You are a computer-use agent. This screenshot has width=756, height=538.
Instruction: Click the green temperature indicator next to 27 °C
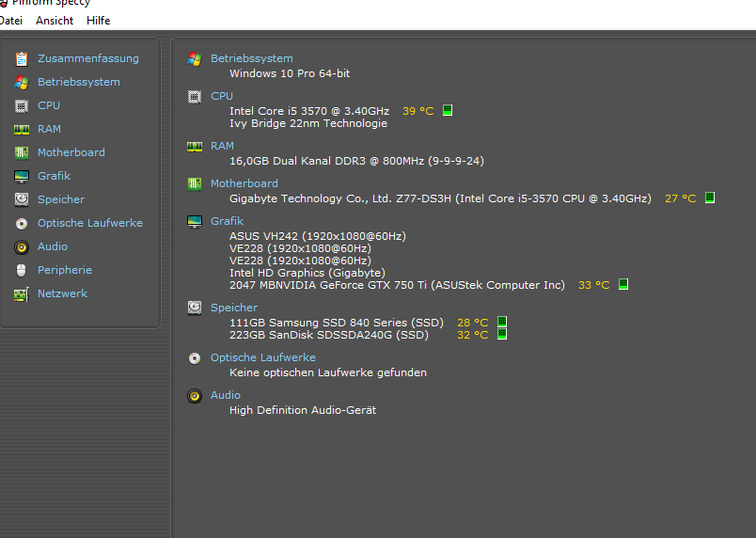pyautogui.click(x=710, y=198)
